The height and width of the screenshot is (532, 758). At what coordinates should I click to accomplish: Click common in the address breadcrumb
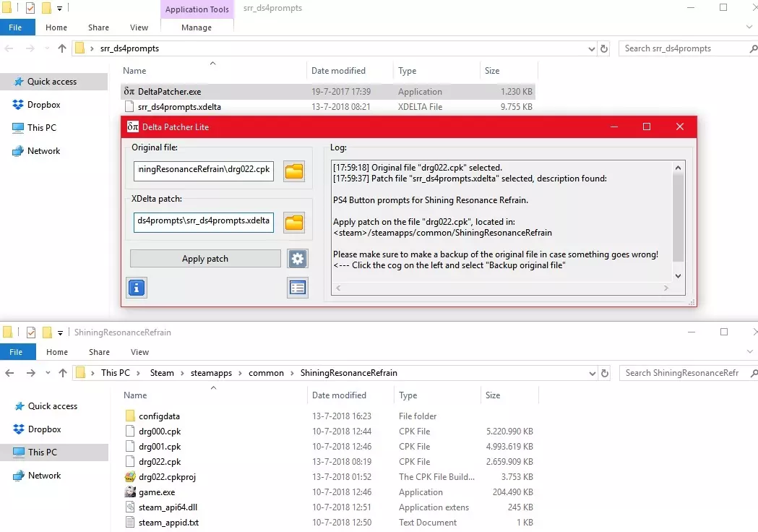(267, 373)
